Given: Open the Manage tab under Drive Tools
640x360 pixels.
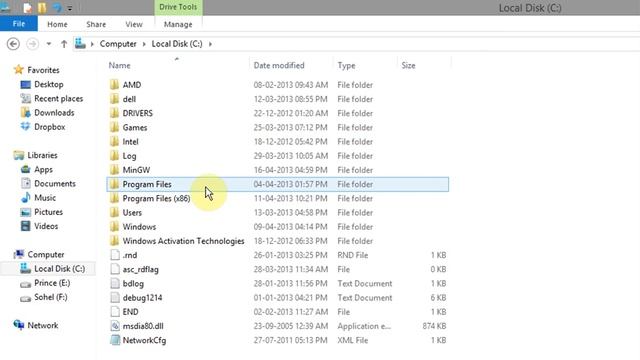Looking at the screenshot, I should pos(178,24).
